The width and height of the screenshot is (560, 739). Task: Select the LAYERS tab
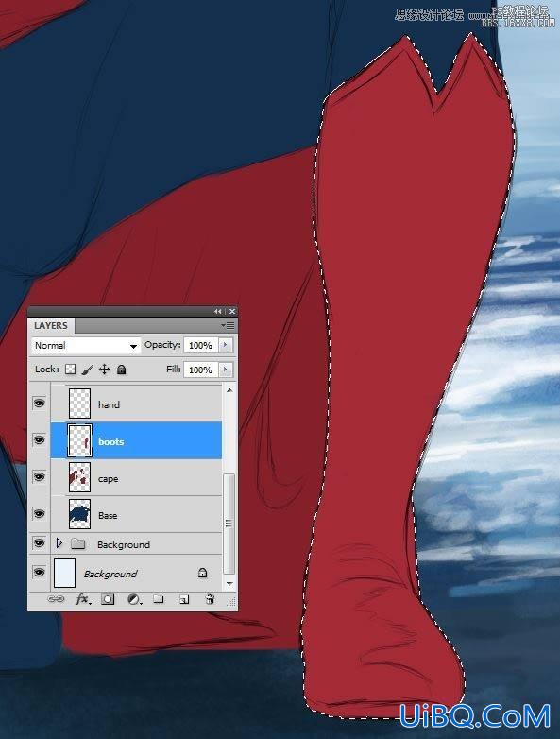click(x=51, y=326)
